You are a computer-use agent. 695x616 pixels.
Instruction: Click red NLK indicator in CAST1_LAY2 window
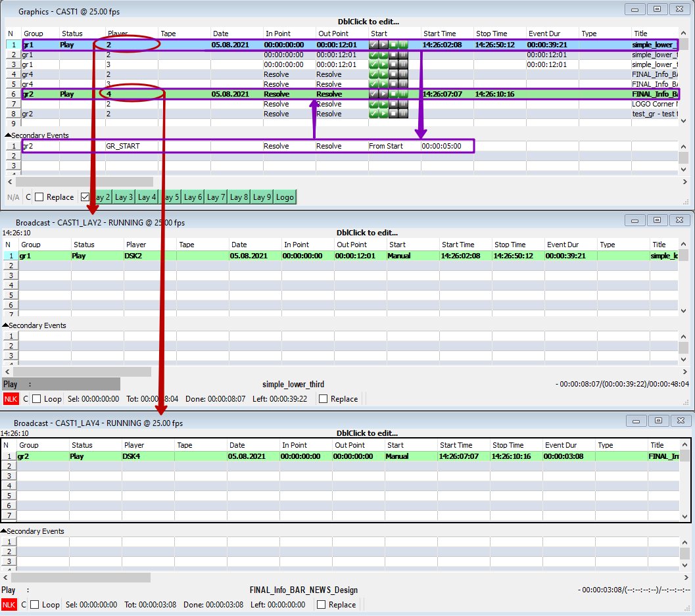11,399
